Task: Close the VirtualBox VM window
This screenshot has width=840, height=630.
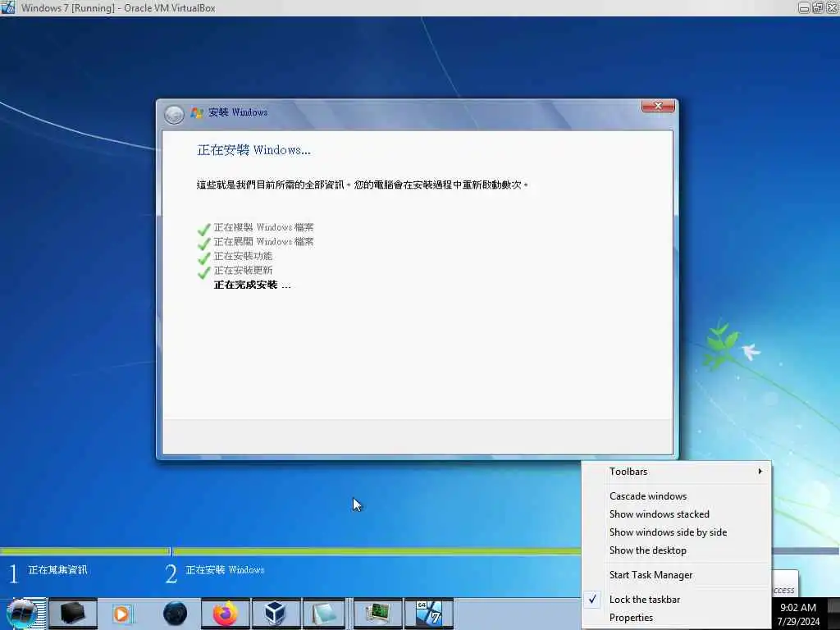Action: 833,7
